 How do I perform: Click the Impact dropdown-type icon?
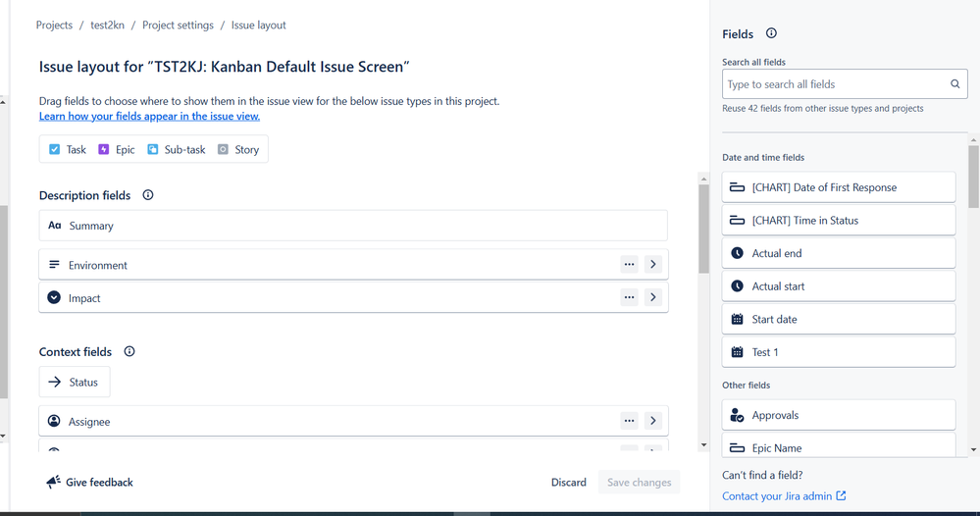(x=54, y=297)
